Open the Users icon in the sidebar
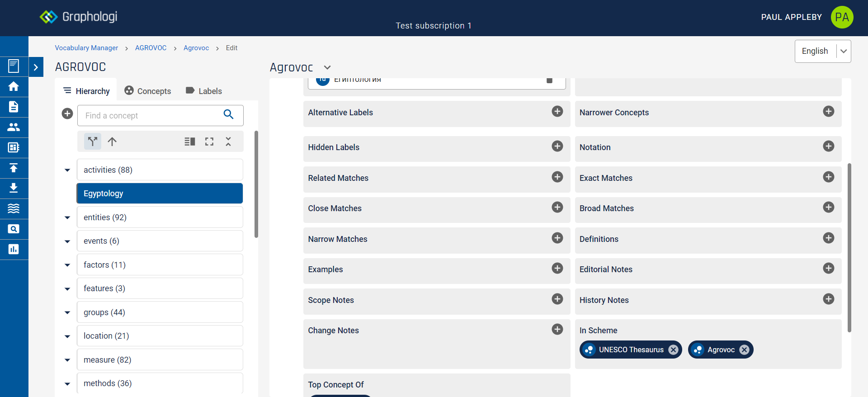Image resolution: width=868 pixels, height=397 pixels. (x=14, y=127)
